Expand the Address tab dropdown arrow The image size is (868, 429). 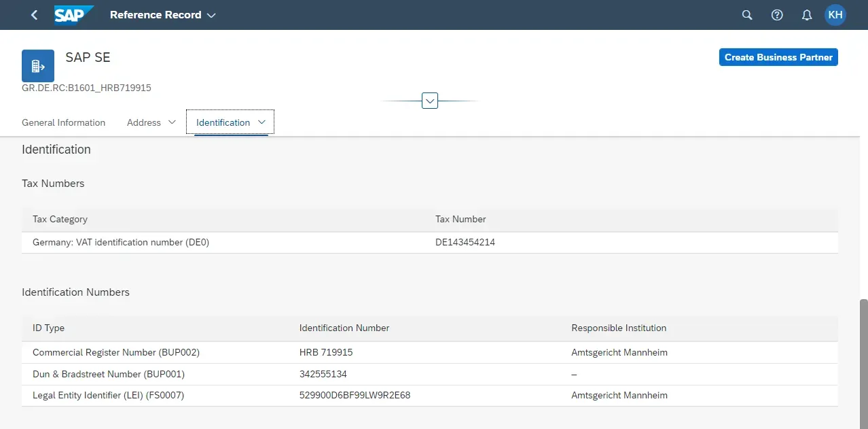click(172, 122)
